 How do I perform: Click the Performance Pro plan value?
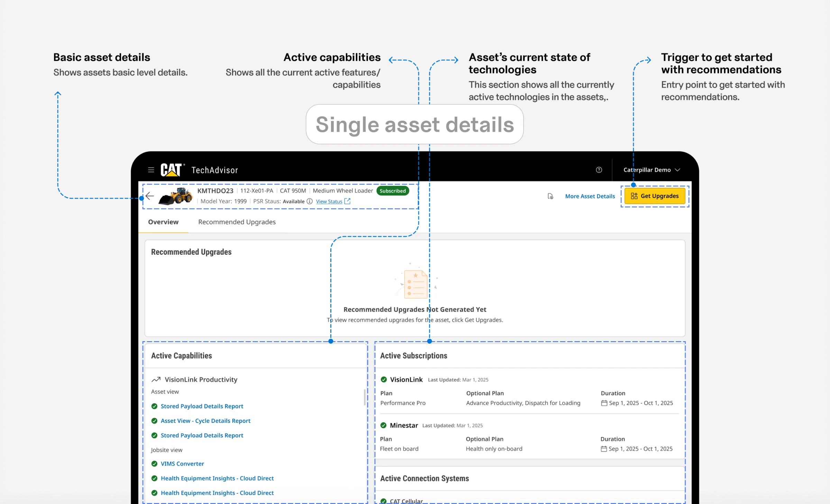pyautogui.click(x=403, y=403)
